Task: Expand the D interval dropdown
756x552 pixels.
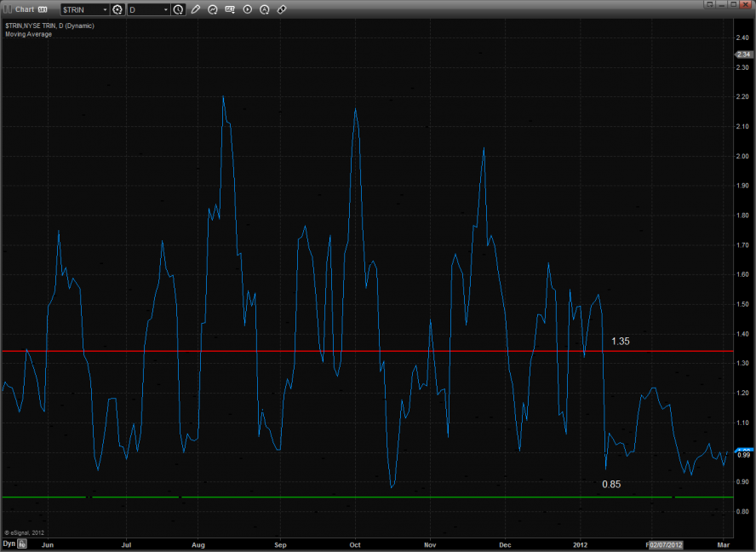Action: (x=148, y=9)
